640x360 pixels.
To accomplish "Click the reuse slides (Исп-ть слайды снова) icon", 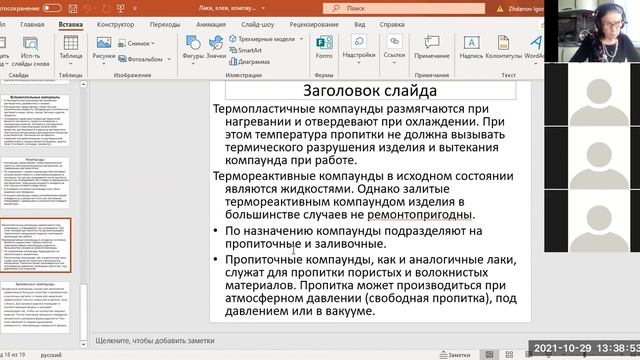I will click(31, 43).
